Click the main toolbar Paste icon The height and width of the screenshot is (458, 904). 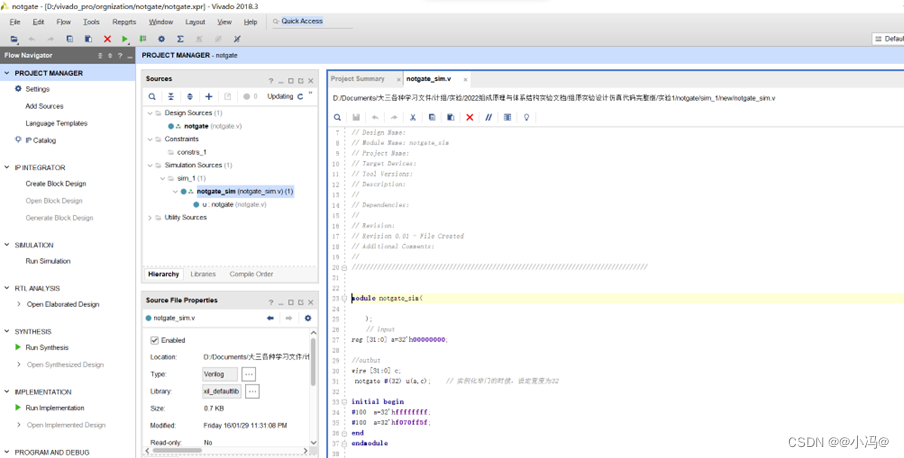coord(88,39)
